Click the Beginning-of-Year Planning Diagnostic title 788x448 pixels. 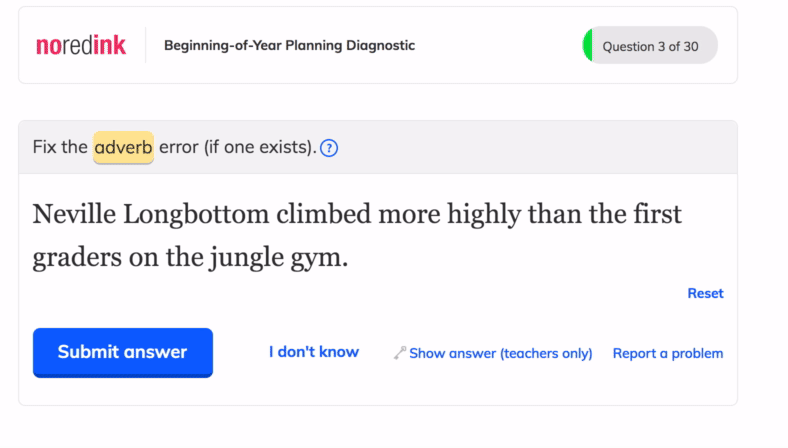point(289,45)
